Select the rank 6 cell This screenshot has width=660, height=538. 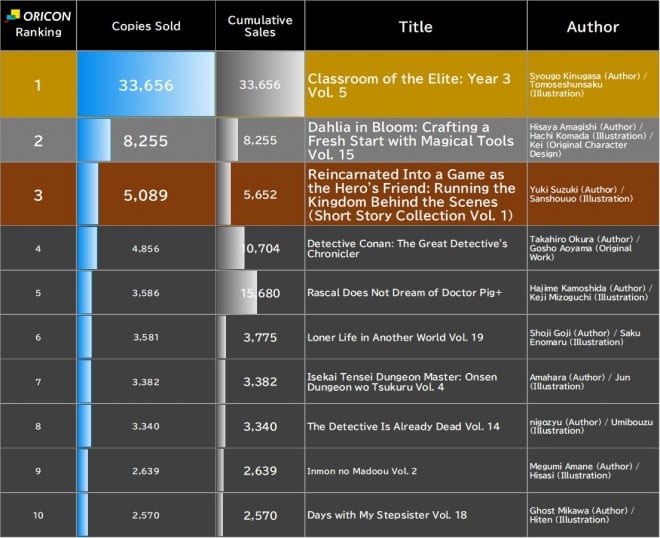[x=38, y=337]
